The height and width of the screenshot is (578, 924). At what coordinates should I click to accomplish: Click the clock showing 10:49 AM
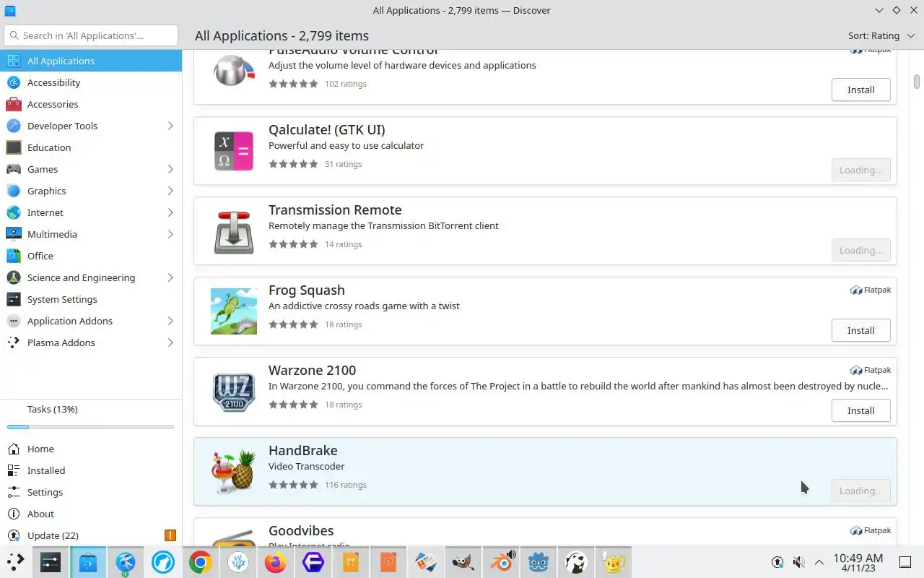[858, 562]
